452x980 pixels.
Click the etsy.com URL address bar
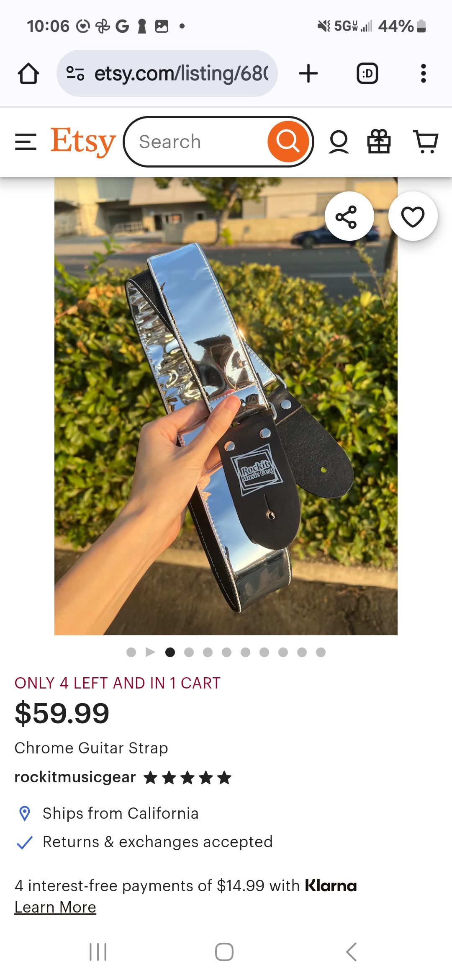(167, 73)
